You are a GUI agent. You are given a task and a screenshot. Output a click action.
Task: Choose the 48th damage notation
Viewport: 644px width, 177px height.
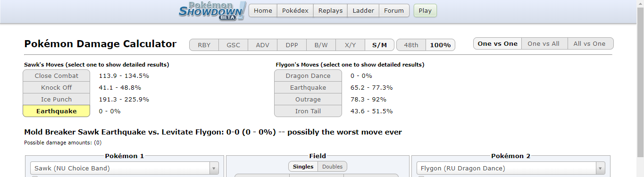(x=411, y=45)
